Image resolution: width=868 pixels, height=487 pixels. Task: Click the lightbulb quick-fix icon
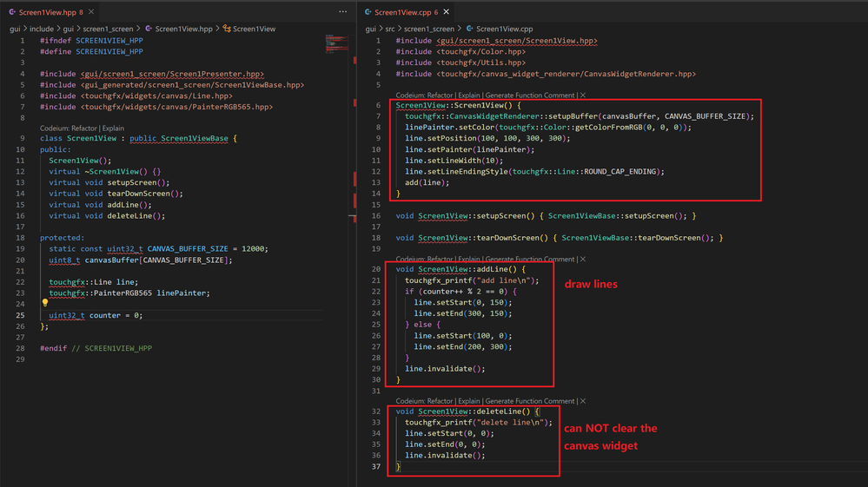click(44, 304)
